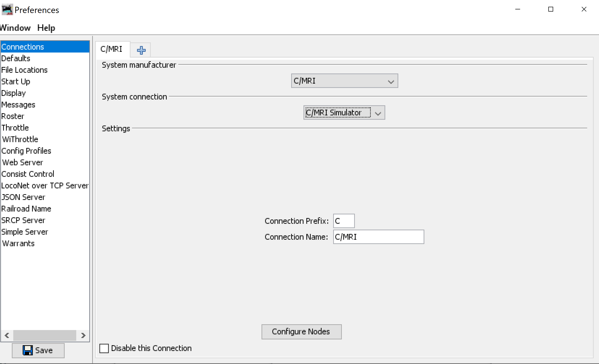Add a new connection with the plus tab
The width and height of the screenshot is (599, 364).
coord(140,50)
